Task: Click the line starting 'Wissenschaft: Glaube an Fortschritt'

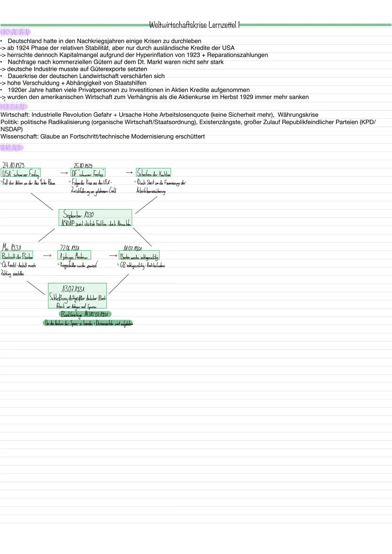Action: pyautogui.click(x=102, y=136)
